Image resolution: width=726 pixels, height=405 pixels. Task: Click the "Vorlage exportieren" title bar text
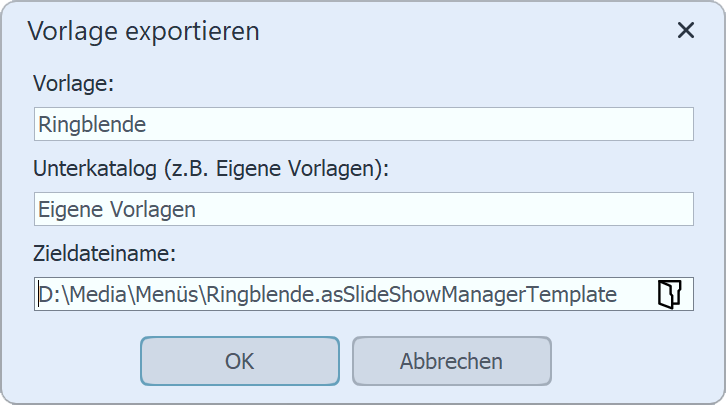pos(144,31)
